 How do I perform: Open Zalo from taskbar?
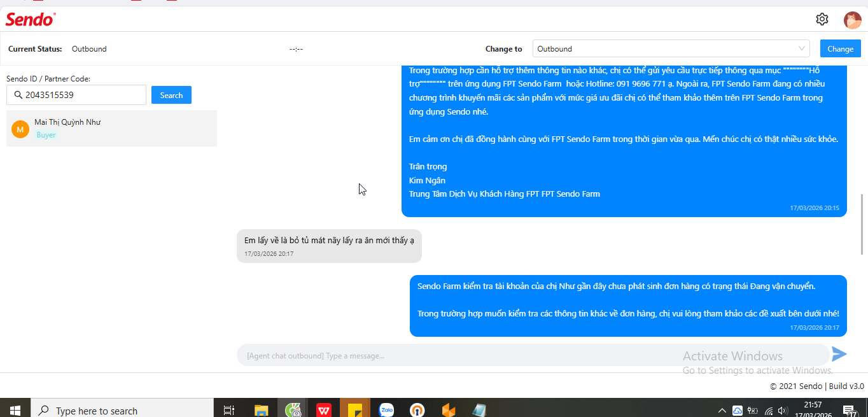pos(386,411)
